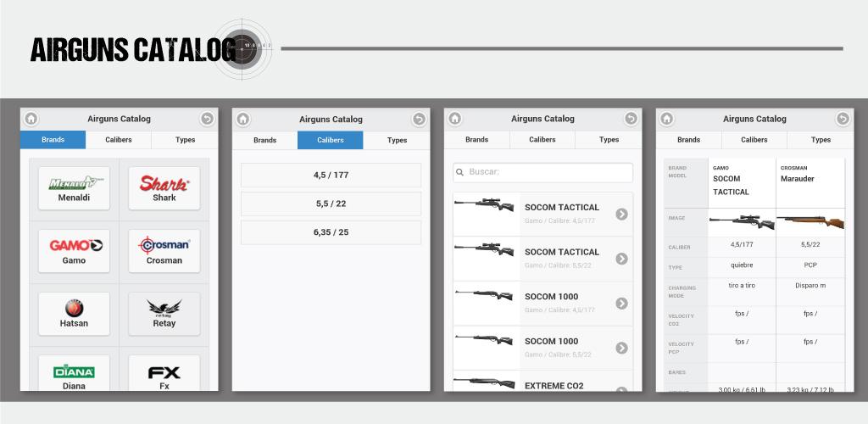
Task: Switch to Brands tab in search list screen
Action: (x=476, y=139)
